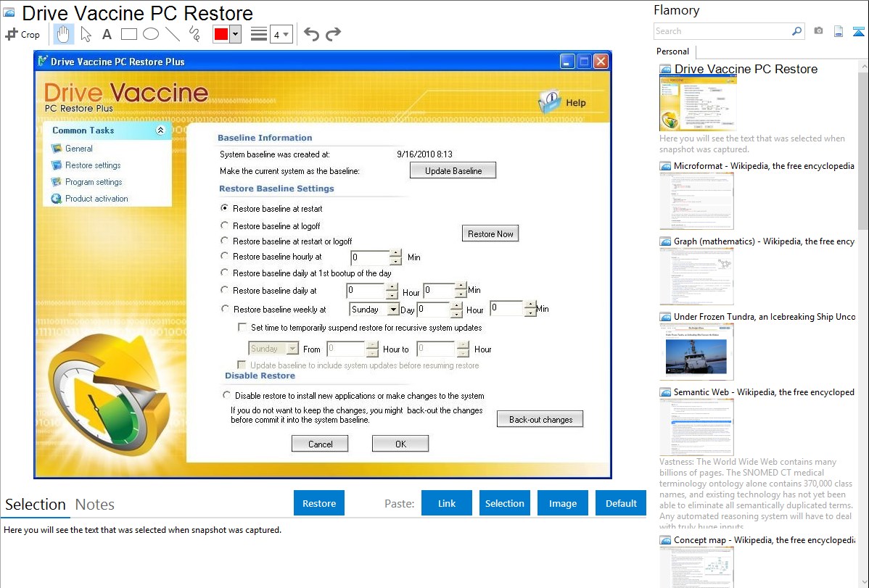Open the Microformat Wikipedia snapshot thumbnail

tap(696, 201)
